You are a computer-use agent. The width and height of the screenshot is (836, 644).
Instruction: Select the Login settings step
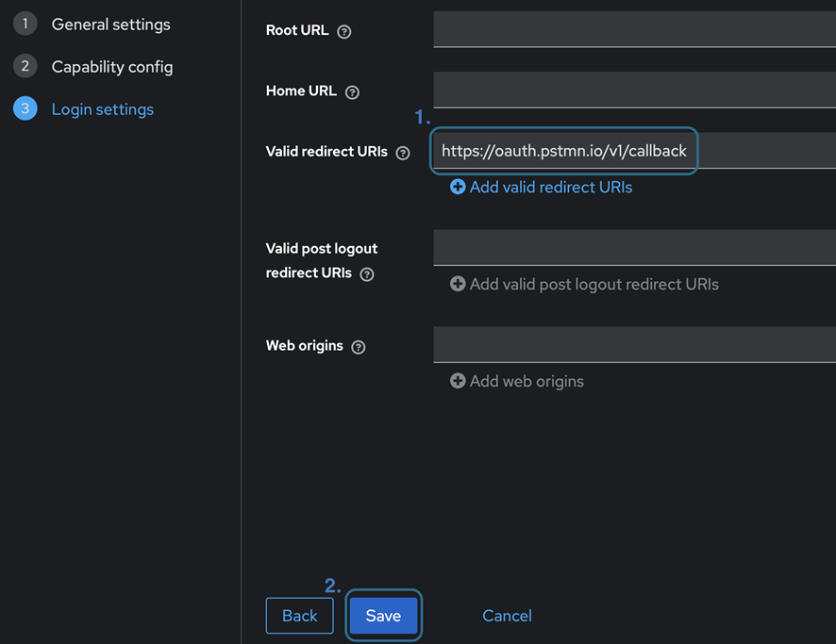(102, 109)
